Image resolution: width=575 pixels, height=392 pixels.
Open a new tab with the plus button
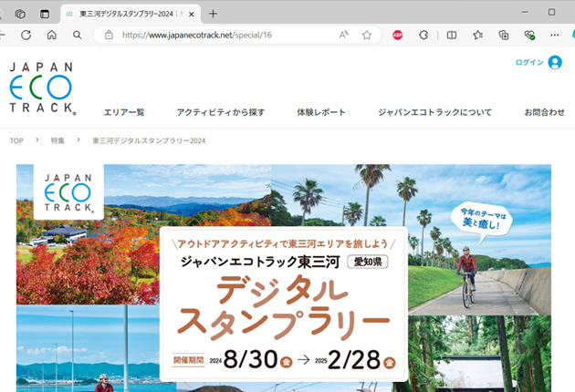tap(213, 14)
